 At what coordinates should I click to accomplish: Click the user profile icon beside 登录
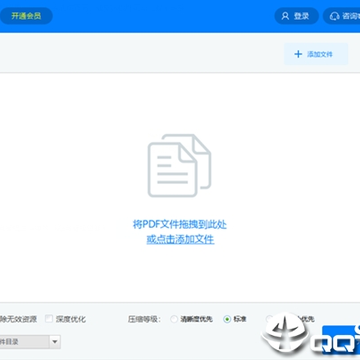285,16
